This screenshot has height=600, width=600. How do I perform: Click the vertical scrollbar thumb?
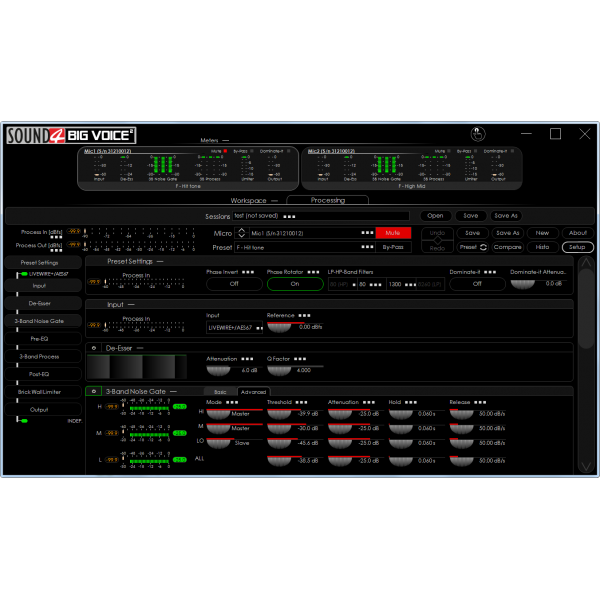point(586,309)
